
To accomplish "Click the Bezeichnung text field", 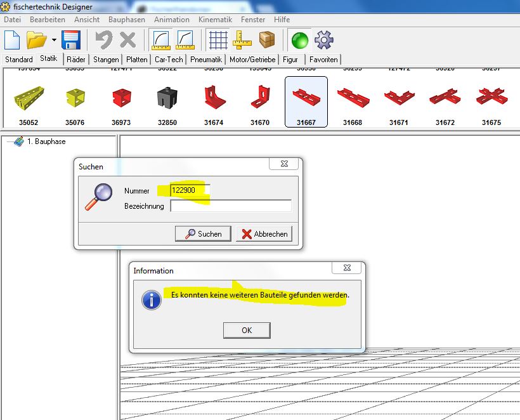I will (x=230, y=206).
